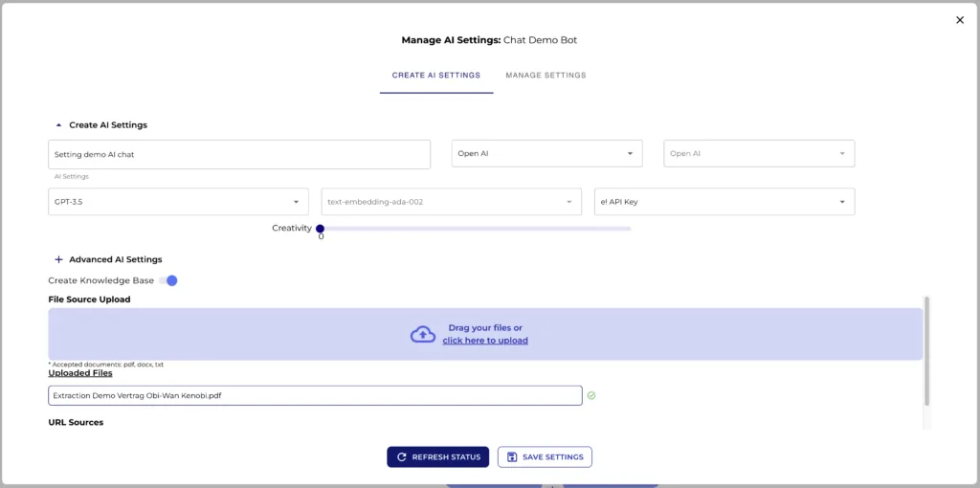Click the File Source Upload heading
980x488 pixels.
tap(89, 299)
